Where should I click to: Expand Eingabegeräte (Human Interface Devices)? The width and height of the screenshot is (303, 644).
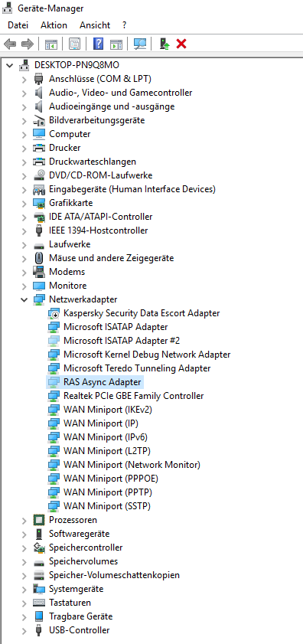24,189
